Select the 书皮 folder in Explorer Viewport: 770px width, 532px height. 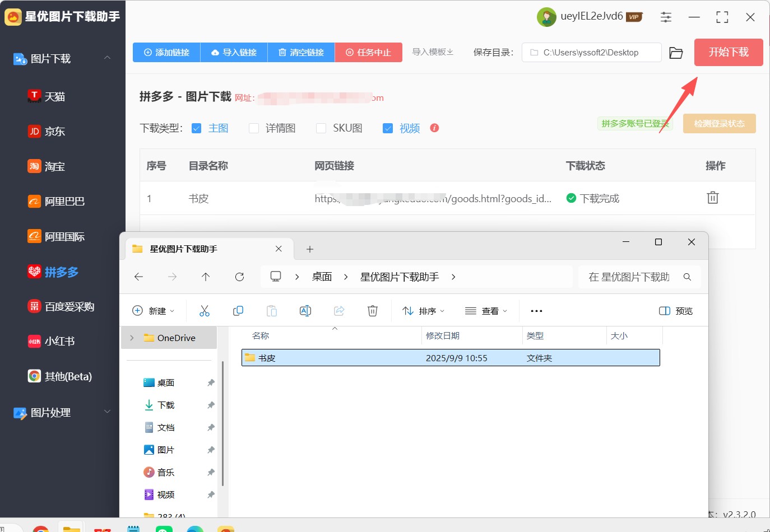[x=451, y=358]
